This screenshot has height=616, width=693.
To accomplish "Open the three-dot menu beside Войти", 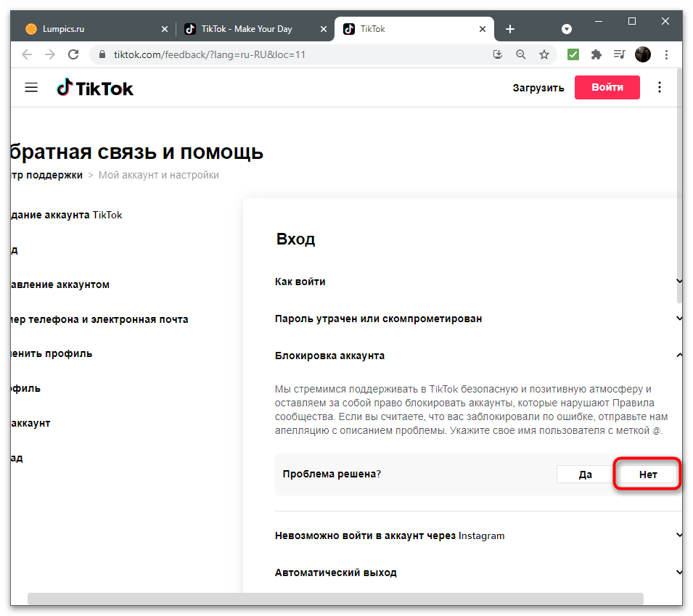I will 660,87.
